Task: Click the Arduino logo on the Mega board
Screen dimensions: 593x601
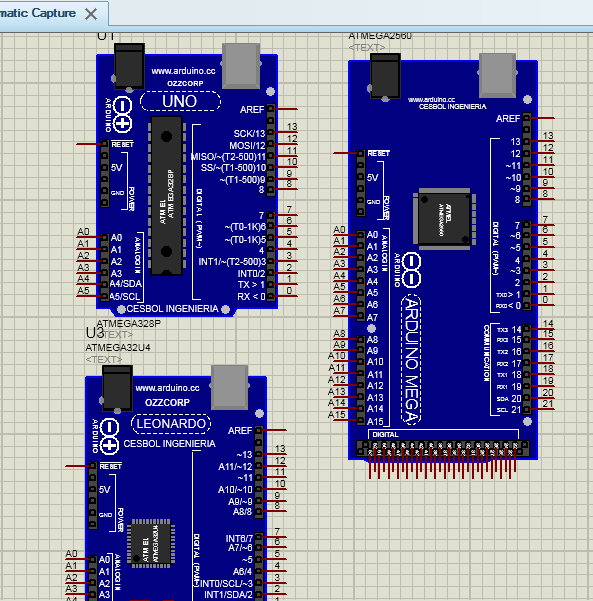Action: (412, 270)
